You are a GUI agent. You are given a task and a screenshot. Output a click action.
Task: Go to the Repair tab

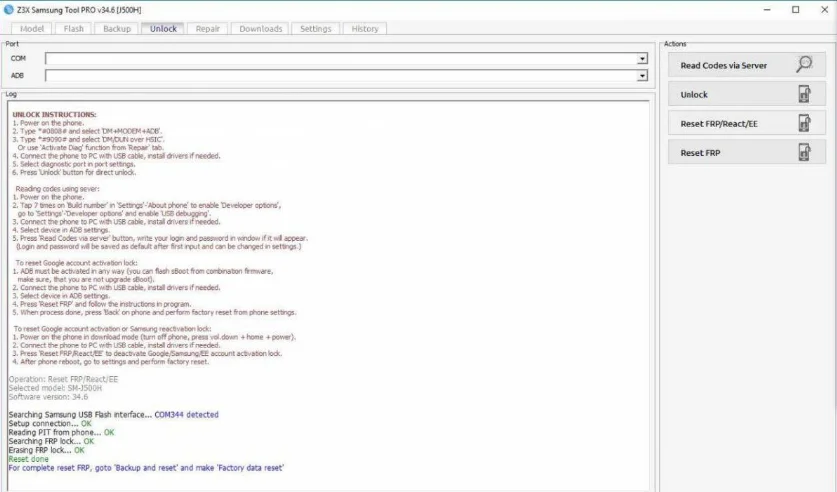(208, 29)
